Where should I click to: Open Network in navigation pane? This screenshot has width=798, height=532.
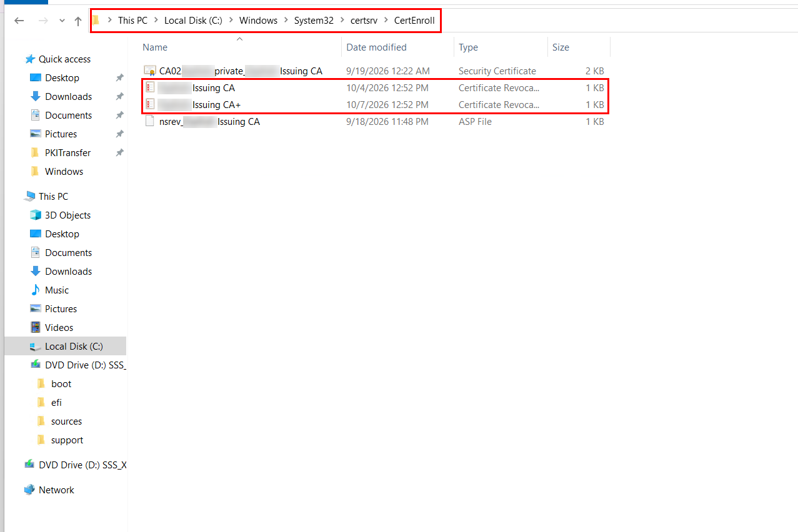pos(56,490)
